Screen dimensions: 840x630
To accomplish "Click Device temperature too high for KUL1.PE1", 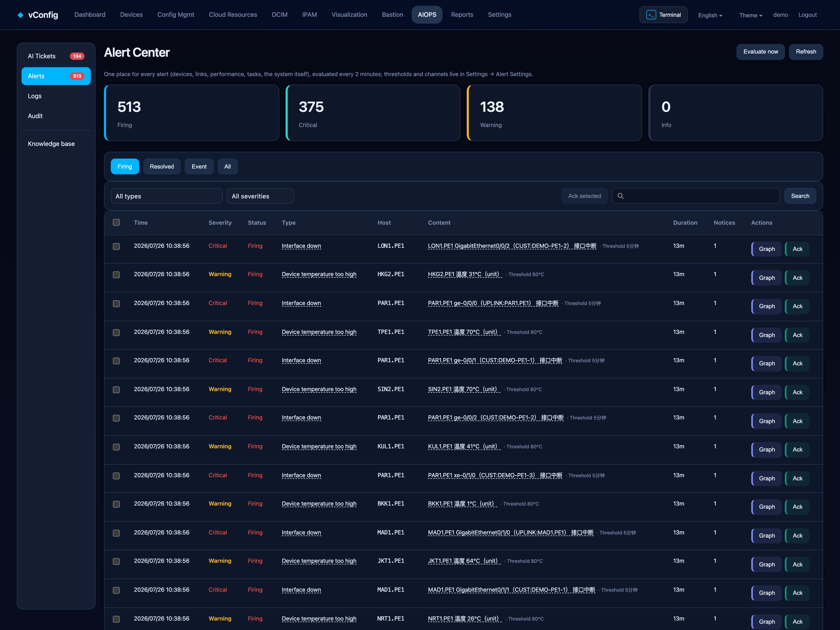I will (x=319, y=447).
